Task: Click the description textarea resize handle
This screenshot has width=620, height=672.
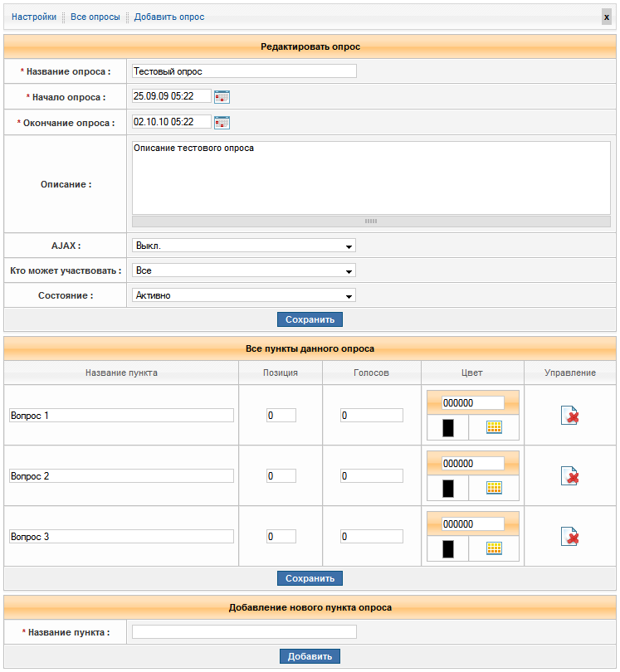Action: 371,222
